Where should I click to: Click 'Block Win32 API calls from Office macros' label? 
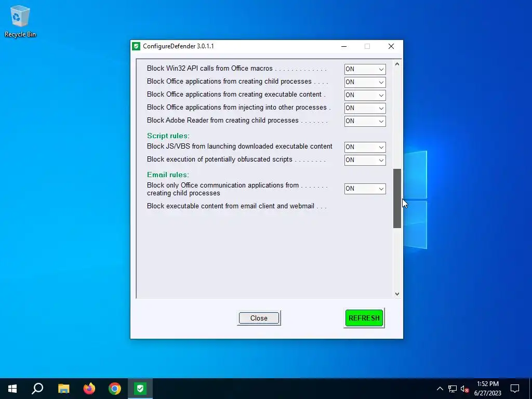[x=210, y=69]
